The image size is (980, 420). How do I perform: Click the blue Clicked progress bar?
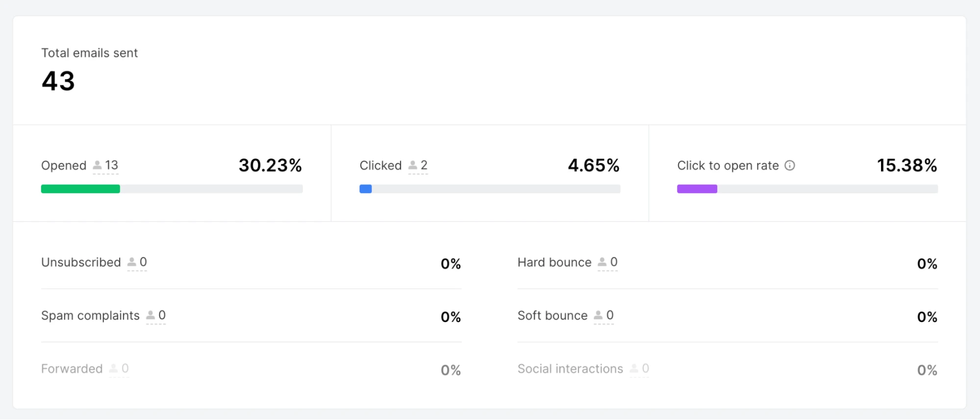click(366, 189)
